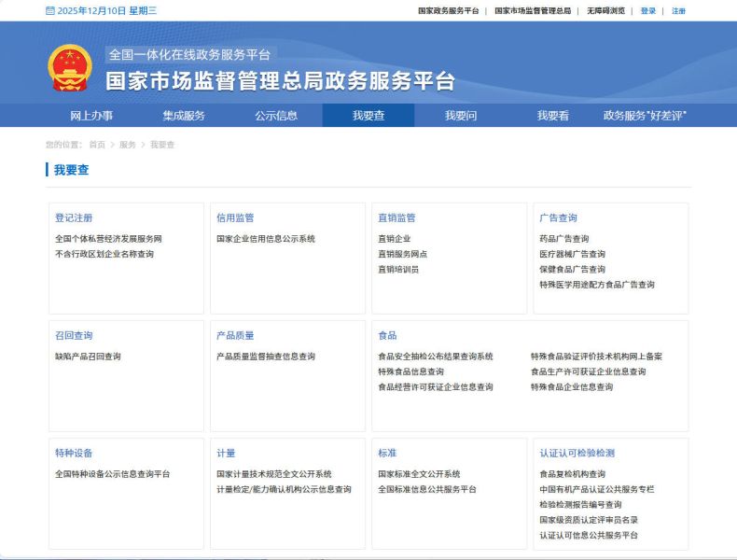This screenshot has height=560, width=737.
Task: Open 缺陷产品召回查询 link
Action: pyautogui.click(x=88, y=357)
